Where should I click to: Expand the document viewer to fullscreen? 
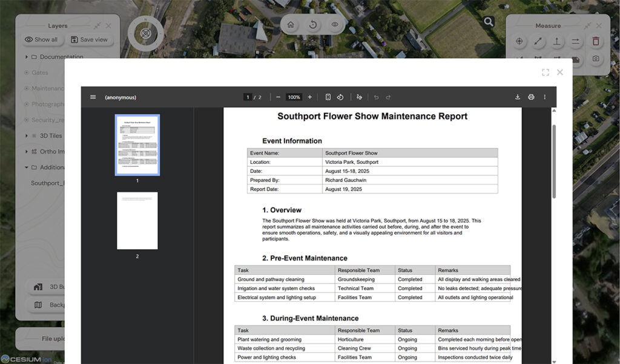[545, 73]
